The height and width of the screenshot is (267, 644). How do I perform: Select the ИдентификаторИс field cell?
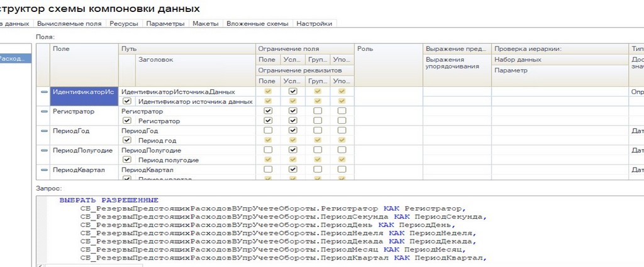pyautogui.click(x=84, y=96)
